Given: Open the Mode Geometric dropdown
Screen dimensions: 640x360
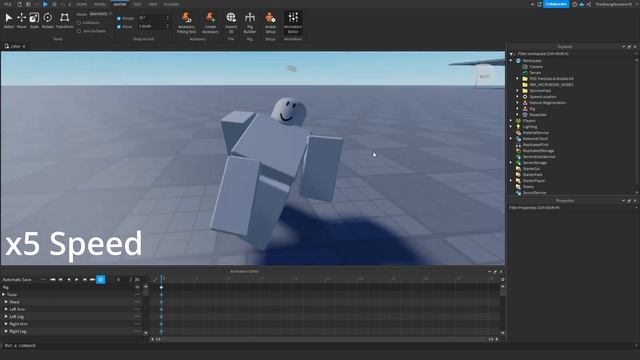Looking at the screenshot, I should [100, 14].
